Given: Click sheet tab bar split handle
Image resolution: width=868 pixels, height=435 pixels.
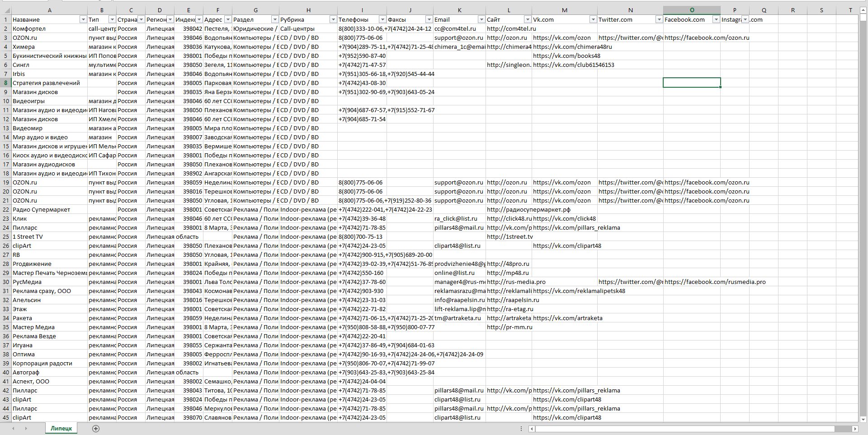Looking at the screenshot, I should click(x=521, y=429).
